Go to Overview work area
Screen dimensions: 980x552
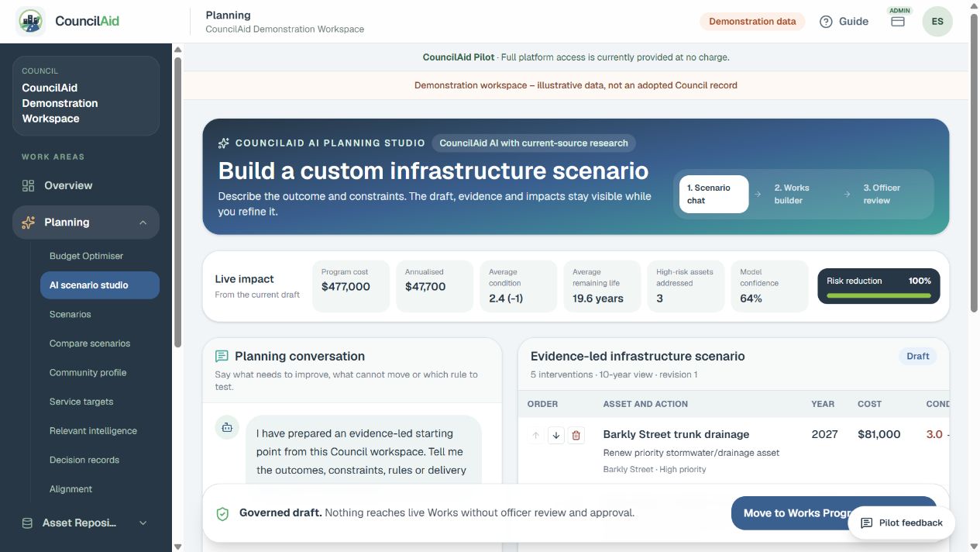pos(86,185)
